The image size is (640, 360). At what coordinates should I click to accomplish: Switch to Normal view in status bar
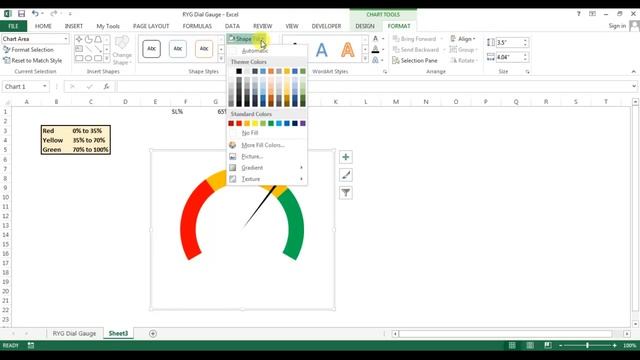512,346
